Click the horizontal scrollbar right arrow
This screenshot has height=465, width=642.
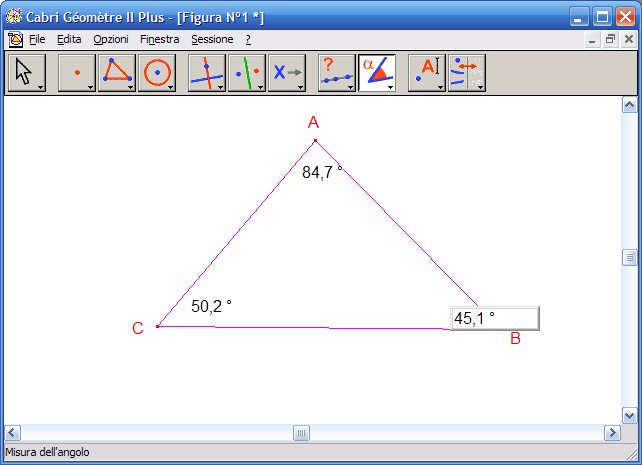click(613, 433)
